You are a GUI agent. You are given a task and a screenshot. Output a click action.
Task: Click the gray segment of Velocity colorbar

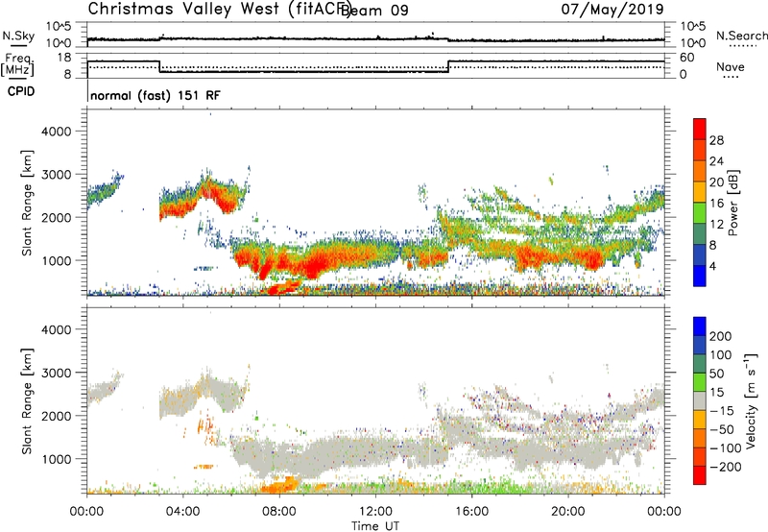click(x=700, y=401)
